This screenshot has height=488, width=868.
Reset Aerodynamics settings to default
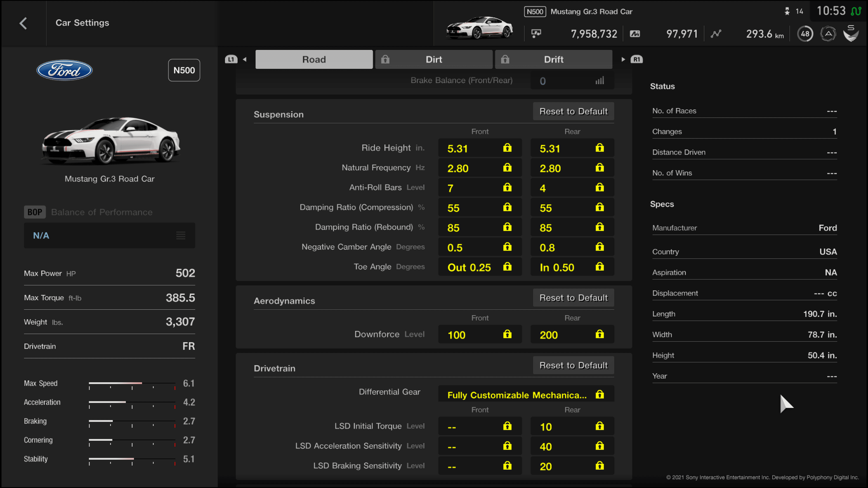pyautogui.click(x=573, y=298)
